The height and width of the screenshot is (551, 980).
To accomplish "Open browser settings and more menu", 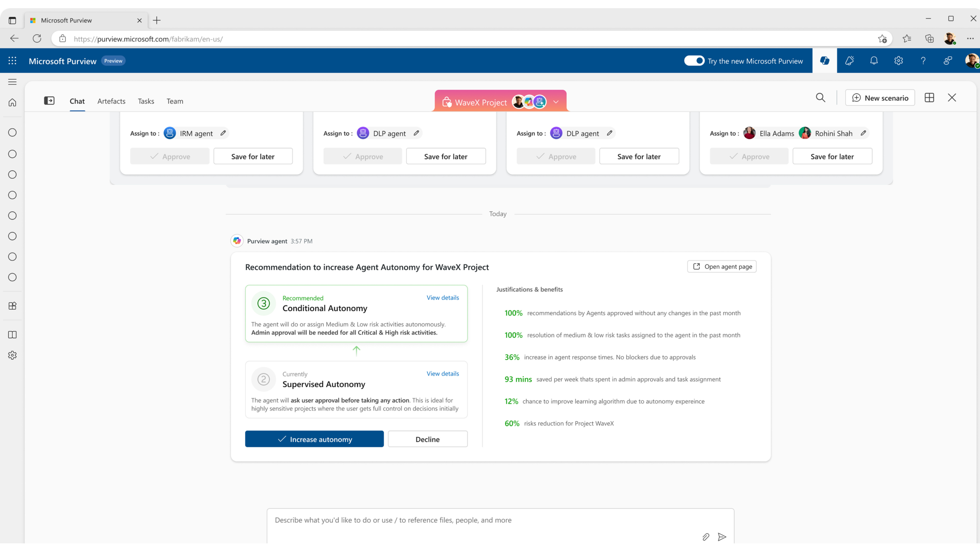I will 971,39.
